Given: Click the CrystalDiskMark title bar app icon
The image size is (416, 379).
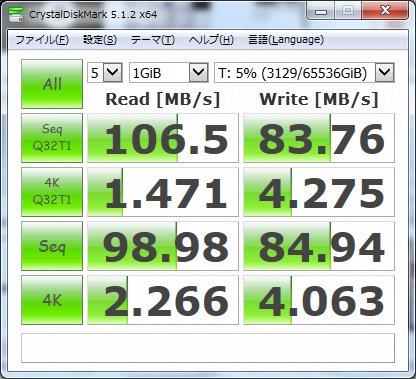Looking at the screenshot, I should (16, 14).
